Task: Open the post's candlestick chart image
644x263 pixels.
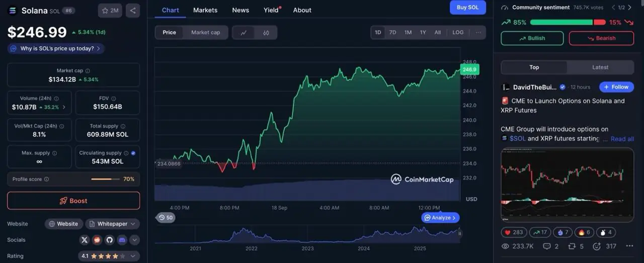Action: 568,185
